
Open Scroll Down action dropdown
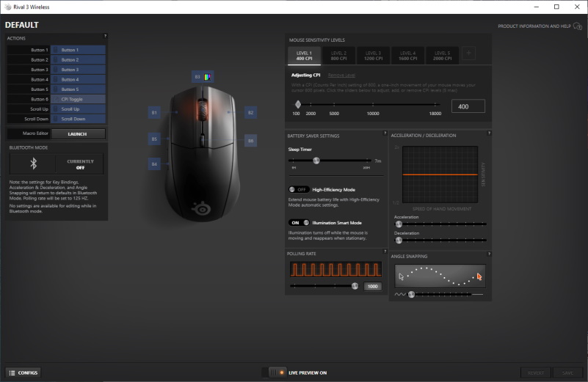[78, 119]
